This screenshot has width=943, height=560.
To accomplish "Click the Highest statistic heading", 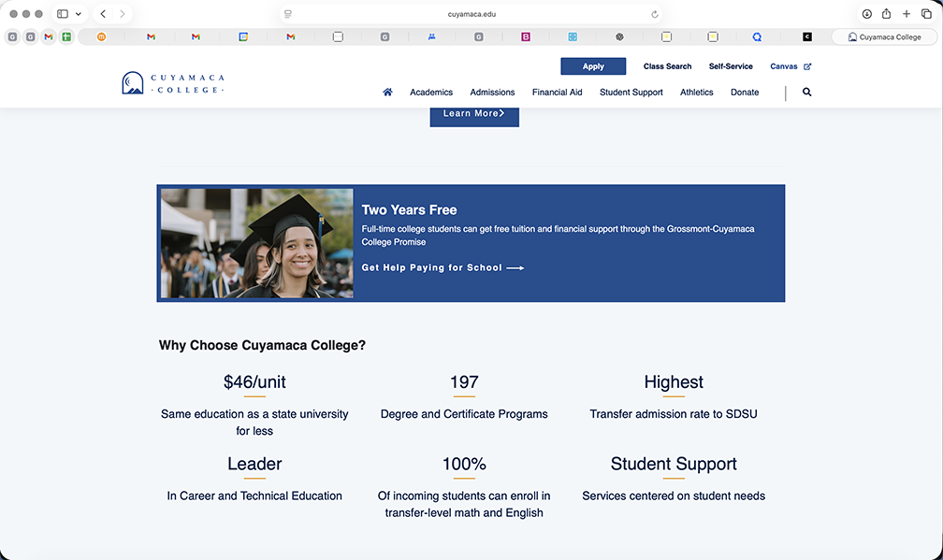I will point(674,382).
